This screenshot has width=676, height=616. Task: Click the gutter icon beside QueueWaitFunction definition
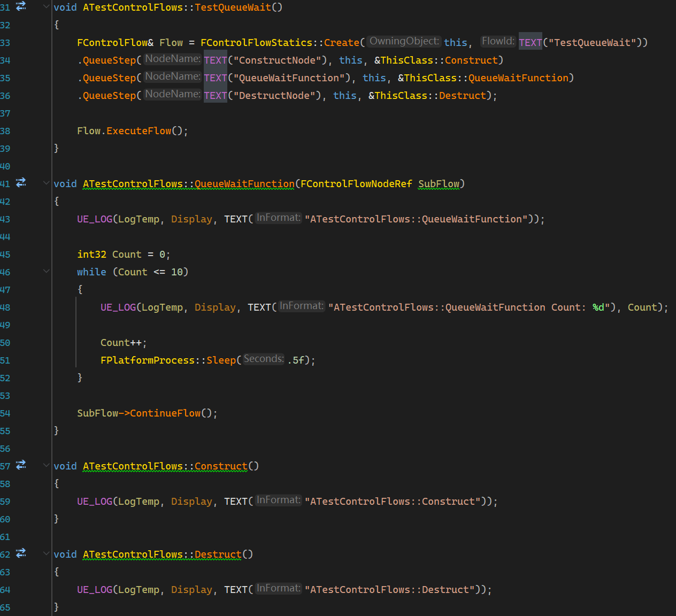tap(21, 183)
